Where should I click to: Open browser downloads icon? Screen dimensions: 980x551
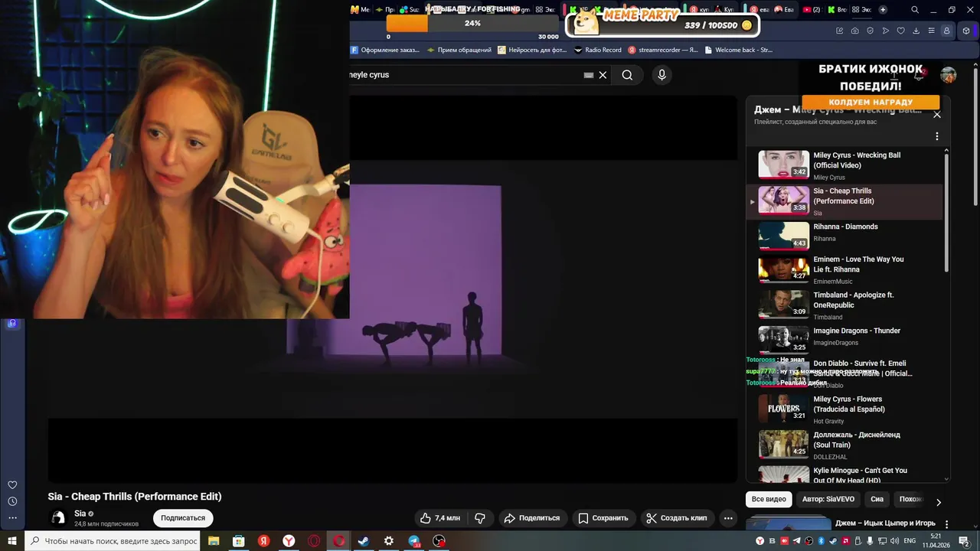(916, 31)
